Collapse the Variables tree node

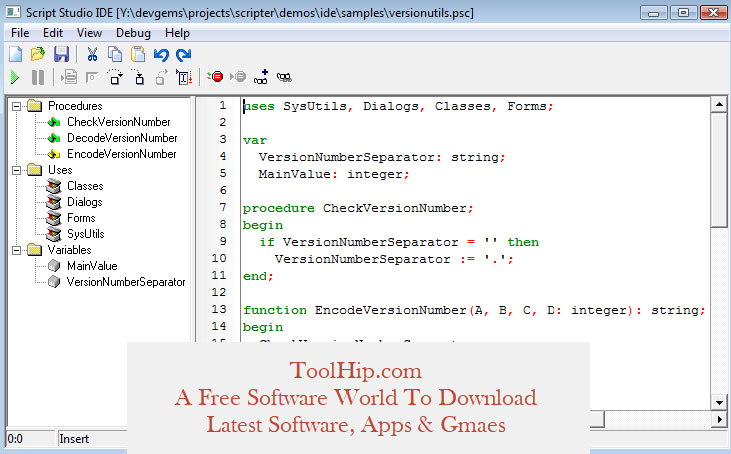(16, 250)
